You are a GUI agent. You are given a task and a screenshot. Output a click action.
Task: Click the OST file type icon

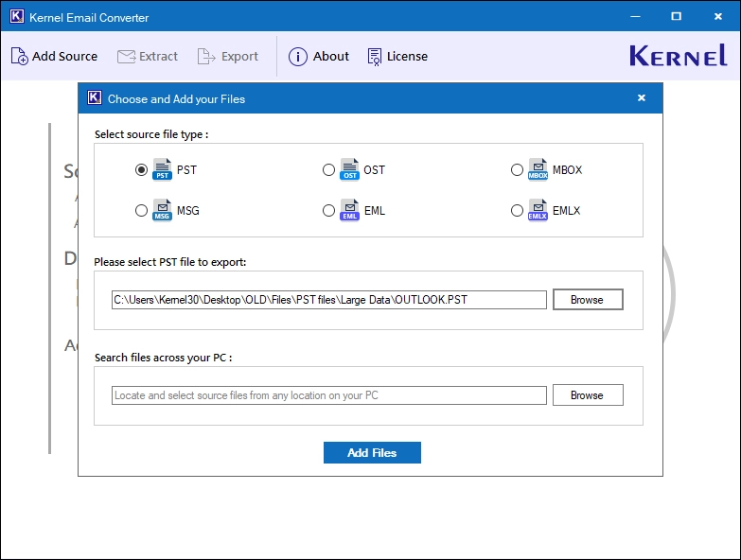point(350,169)
